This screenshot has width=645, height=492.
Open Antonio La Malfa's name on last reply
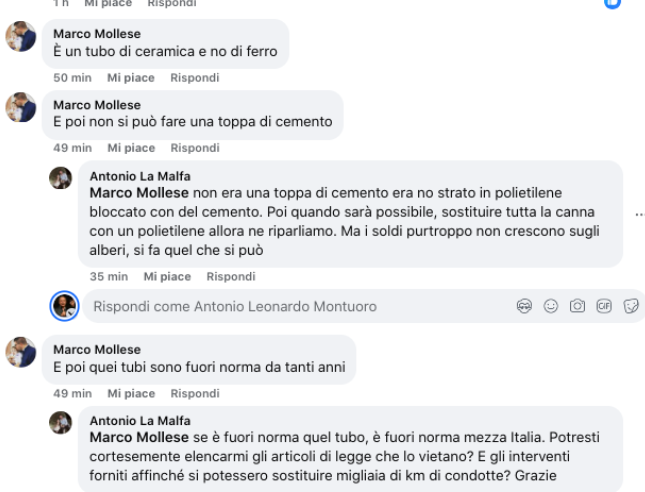pyautogui.click(x=140, y=421)
